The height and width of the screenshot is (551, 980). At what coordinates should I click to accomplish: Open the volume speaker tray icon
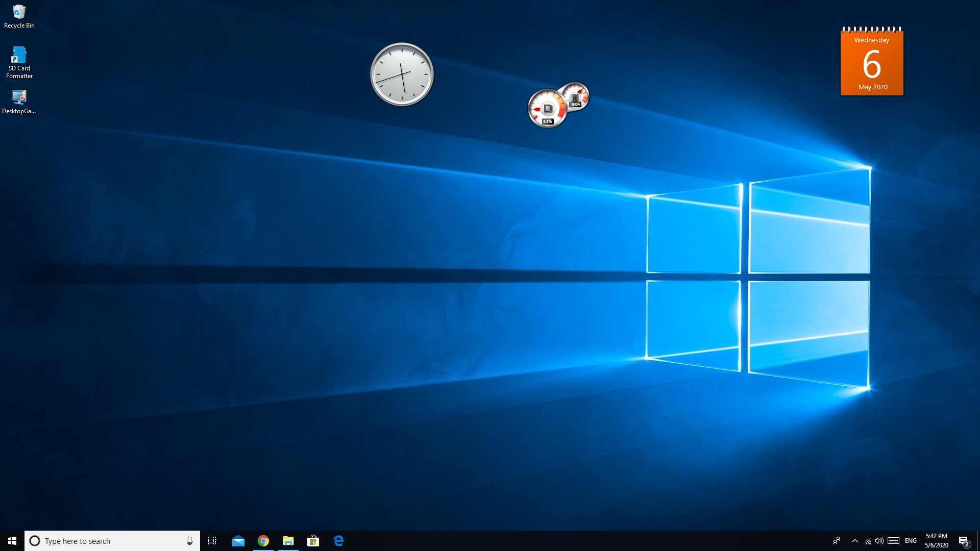coord(879,541)
